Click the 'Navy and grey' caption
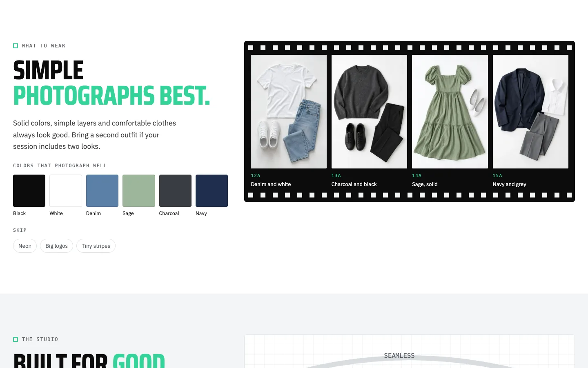The image size is (588, 368). click(x=509, y=184)
